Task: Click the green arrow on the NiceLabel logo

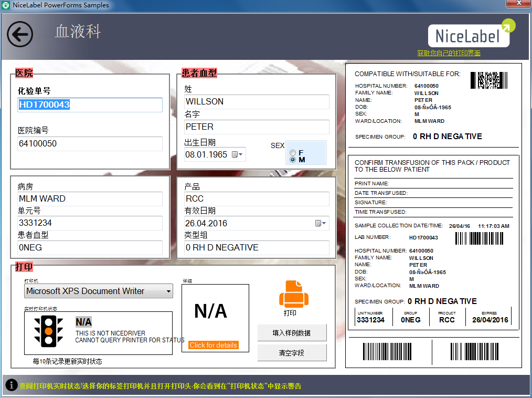Action: click(507, 24)
